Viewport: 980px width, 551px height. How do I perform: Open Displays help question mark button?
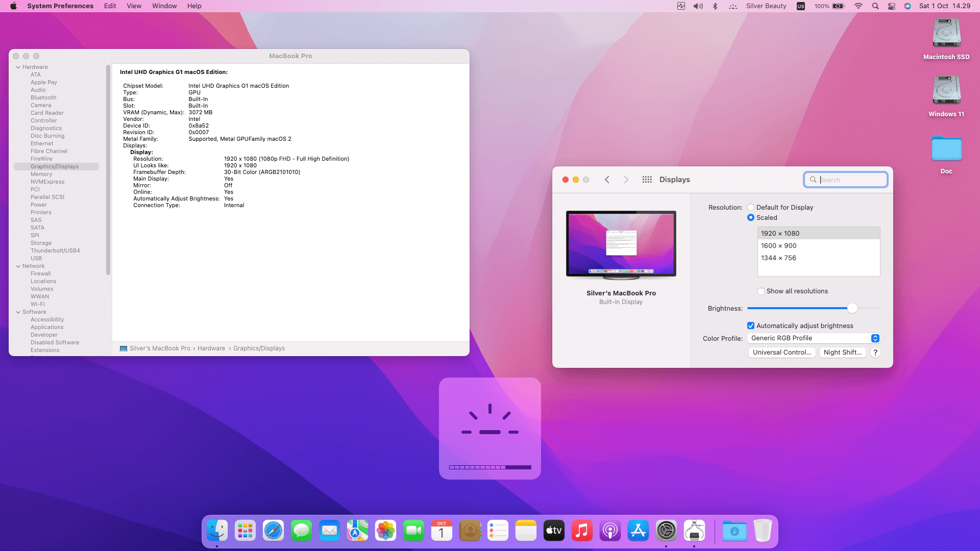[875, 353]
